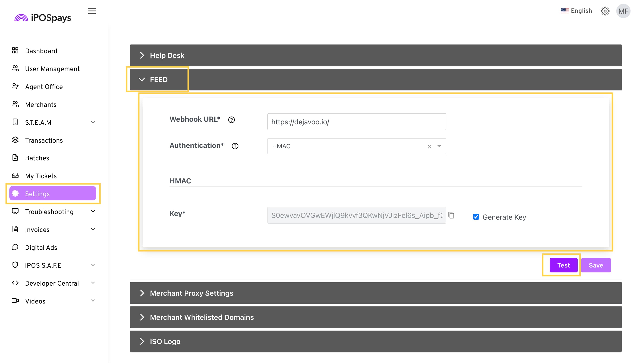Click the Save button
This screenshot has height=363, width=644.
(596, 265)
